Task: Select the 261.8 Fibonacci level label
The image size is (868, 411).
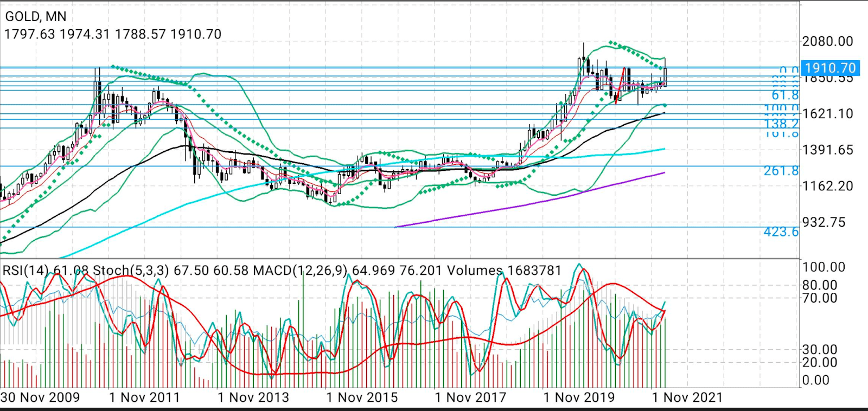Action: click(781, 171)
